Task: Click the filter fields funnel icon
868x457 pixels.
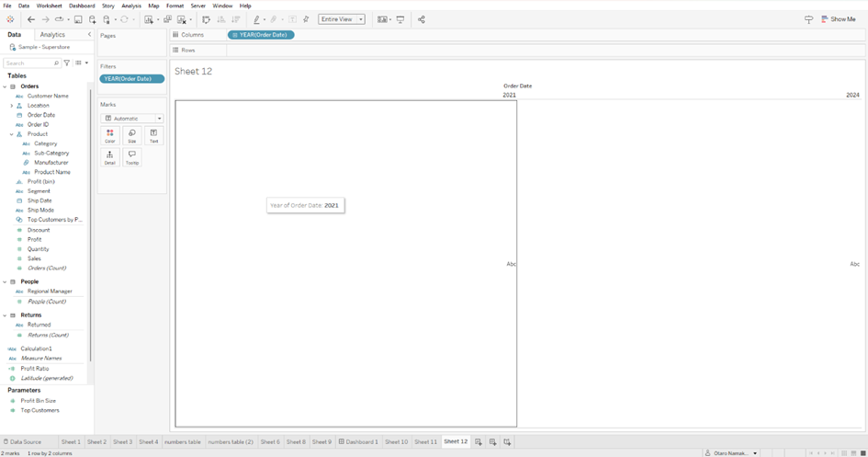Action: click(67, 63)
